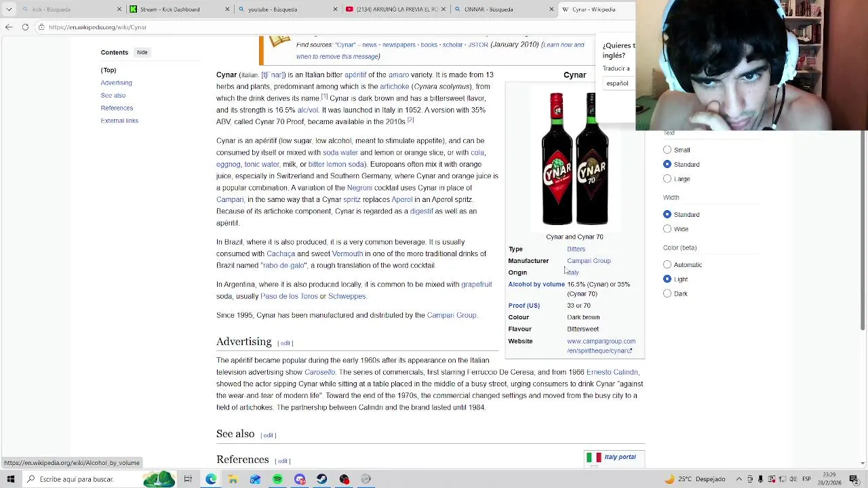
Task: Open Task View on the taskbar
Action: [188, 479]
